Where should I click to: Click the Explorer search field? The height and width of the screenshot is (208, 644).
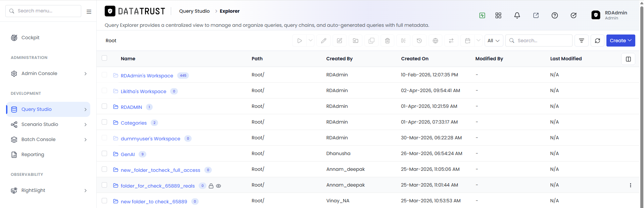coord(539,41)
